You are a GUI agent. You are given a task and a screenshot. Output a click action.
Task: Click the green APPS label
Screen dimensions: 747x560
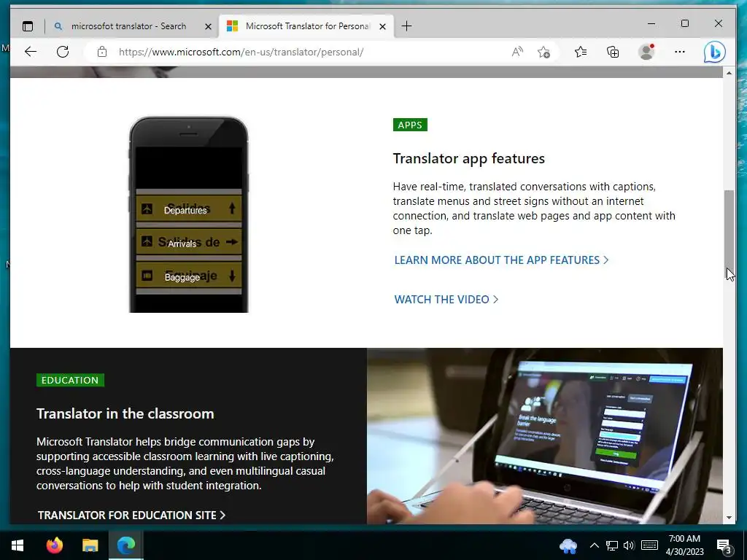coord(410,125)
